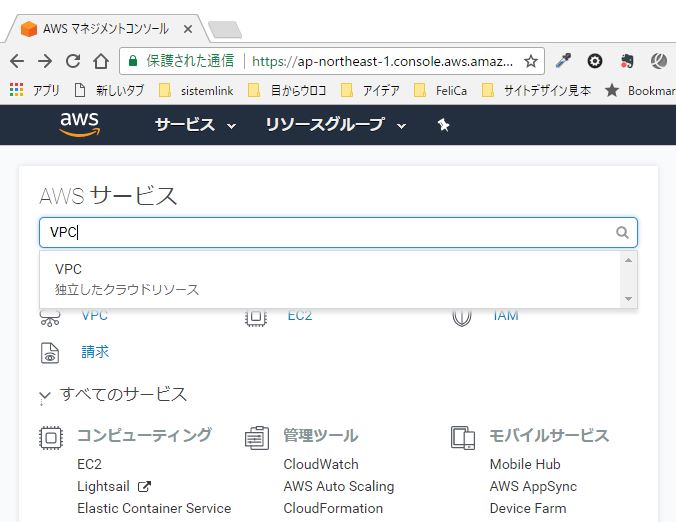
Task: Click the 保護された通信 lock indicator
Action: 182,61
